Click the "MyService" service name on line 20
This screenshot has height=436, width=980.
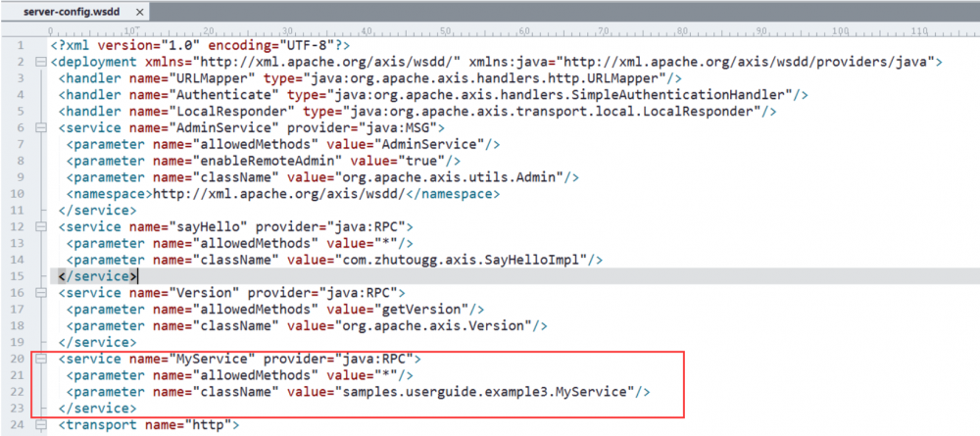tap(212, 360)
